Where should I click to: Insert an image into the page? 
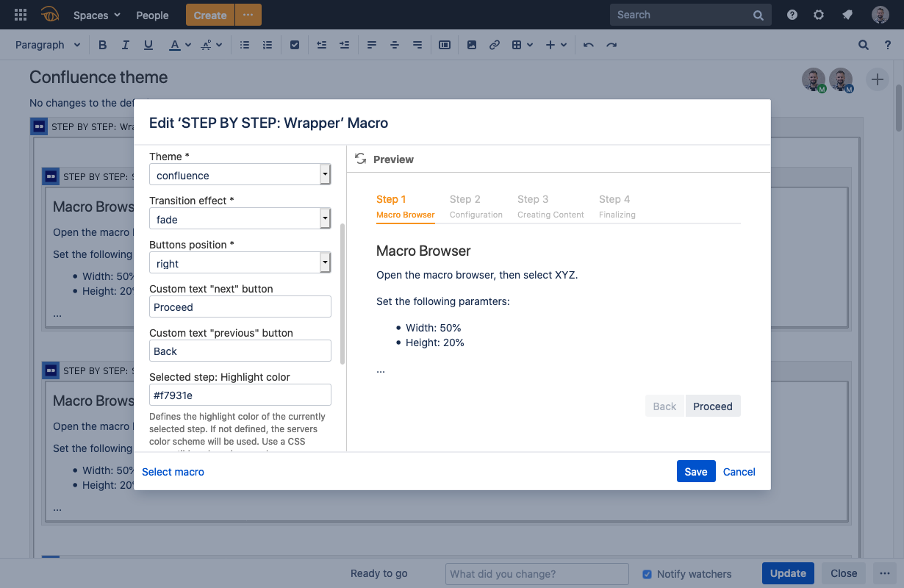pyautogui.click(x=471, y=45)
